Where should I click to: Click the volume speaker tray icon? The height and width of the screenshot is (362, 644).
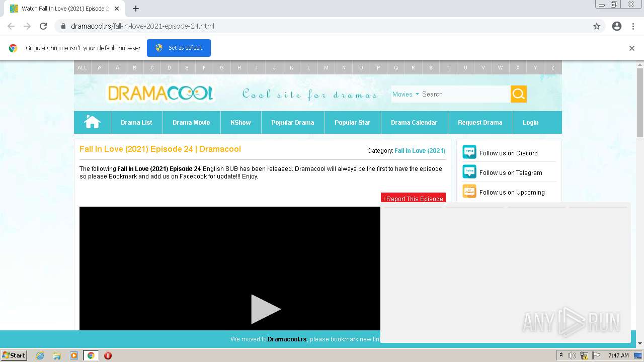click(572, 355)
